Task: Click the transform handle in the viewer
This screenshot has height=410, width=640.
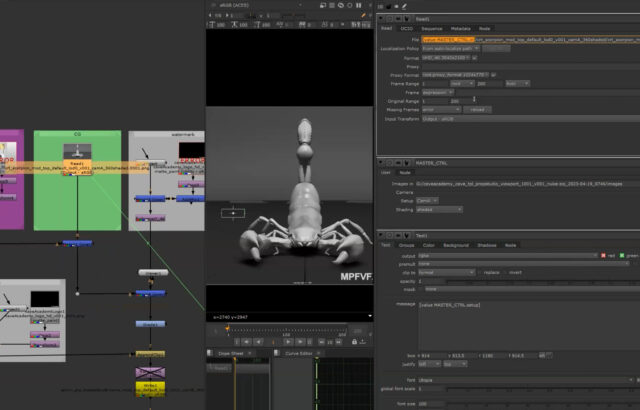Action: click(x=234, y=213)
